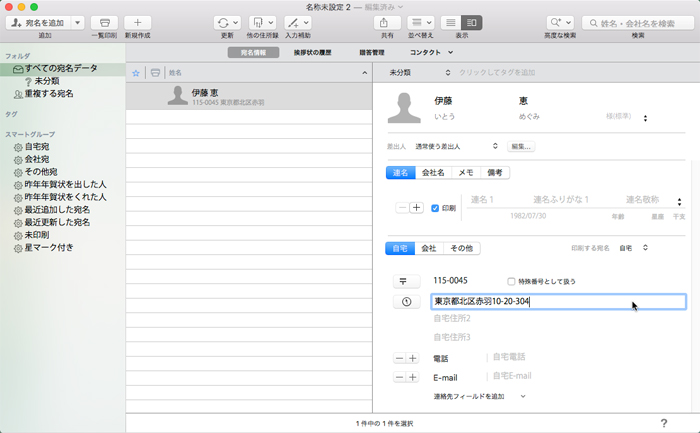Select the 会社名 tab
The height and width of the screenshot is (433, 700).
point(433,173)
